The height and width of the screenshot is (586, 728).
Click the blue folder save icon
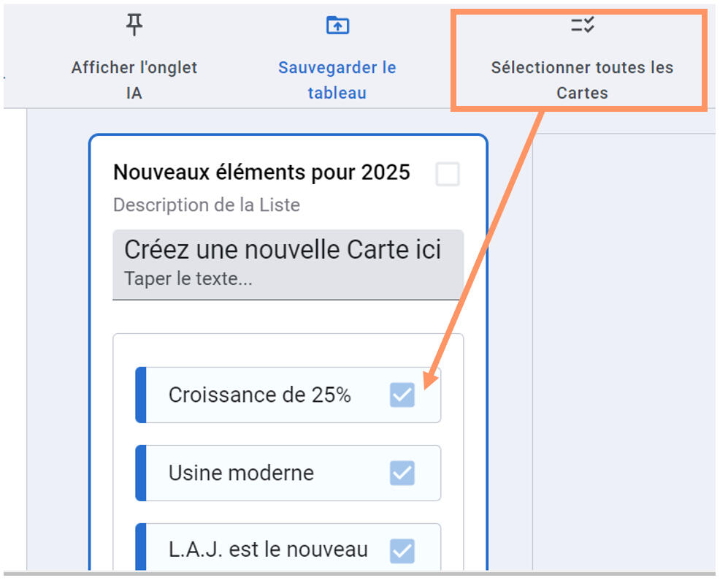pos(337,26)
